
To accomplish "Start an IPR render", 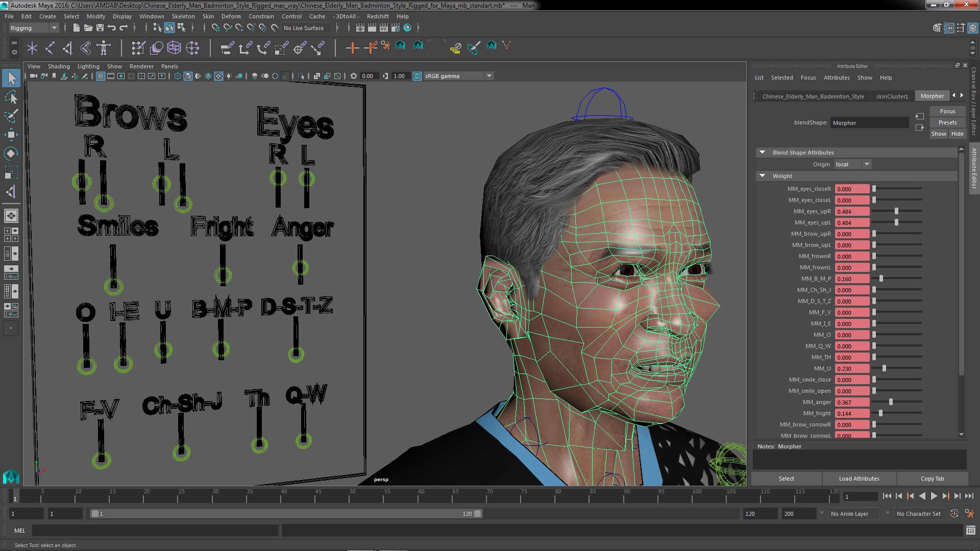I will (x=384, y=28).
